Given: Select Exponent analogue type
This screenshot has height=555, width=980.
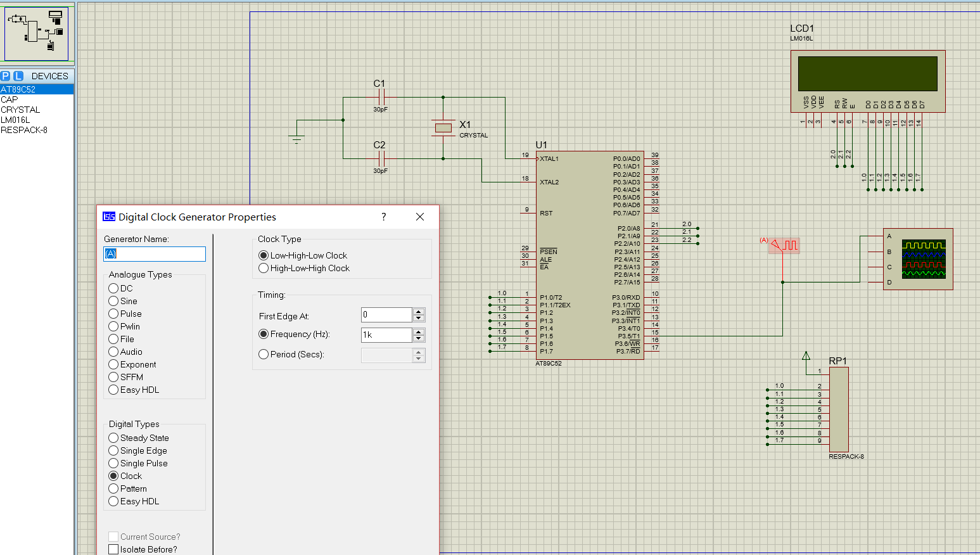Looking at the screenshot, I should (x=113, y=364).
